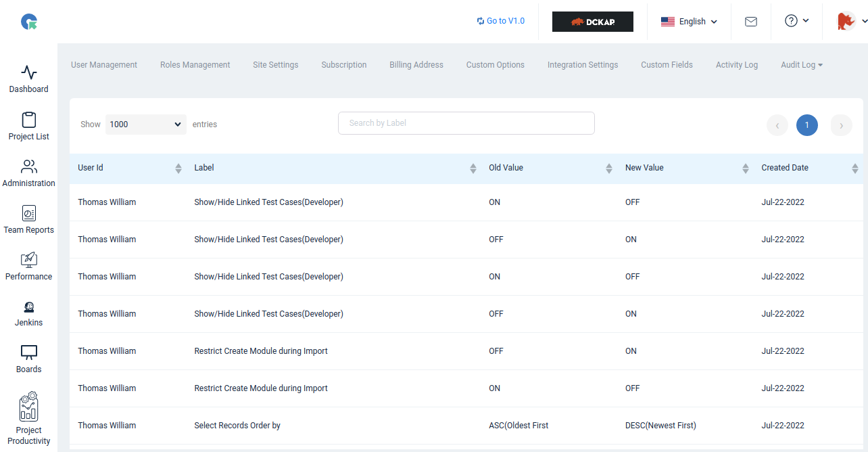
Task: Open the English language dropdown
Action: (689, 22)
